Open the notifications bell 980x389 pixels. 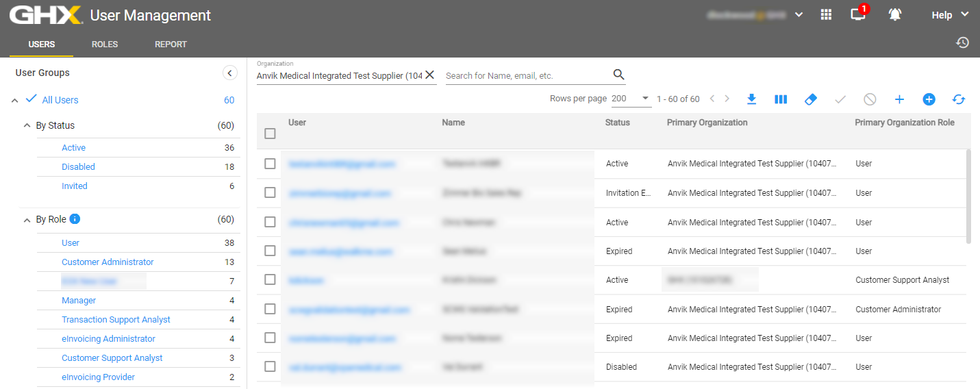(x=894, y=14)
